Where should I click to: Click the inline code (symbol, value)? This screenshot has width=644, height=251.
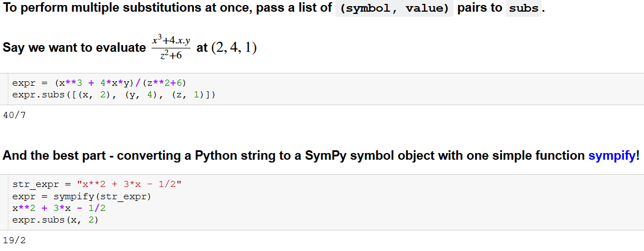pos(394,9)
